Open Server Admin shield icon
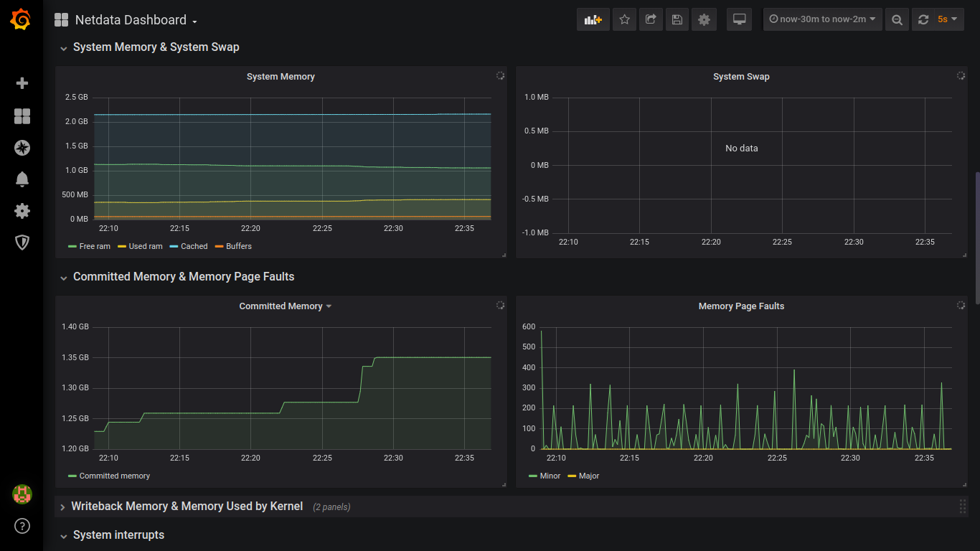The height and width of the screenshot is (551, 980). (22, 242)
